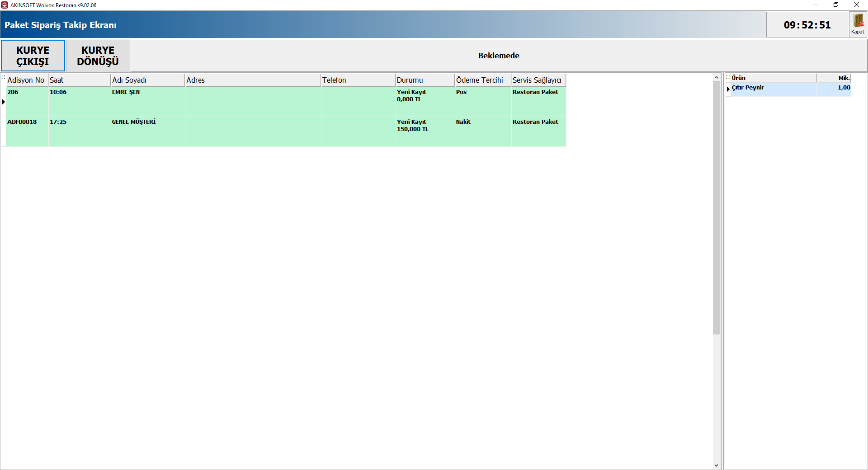
Task: Click the Beklemede status label
Action: [499, 56]
